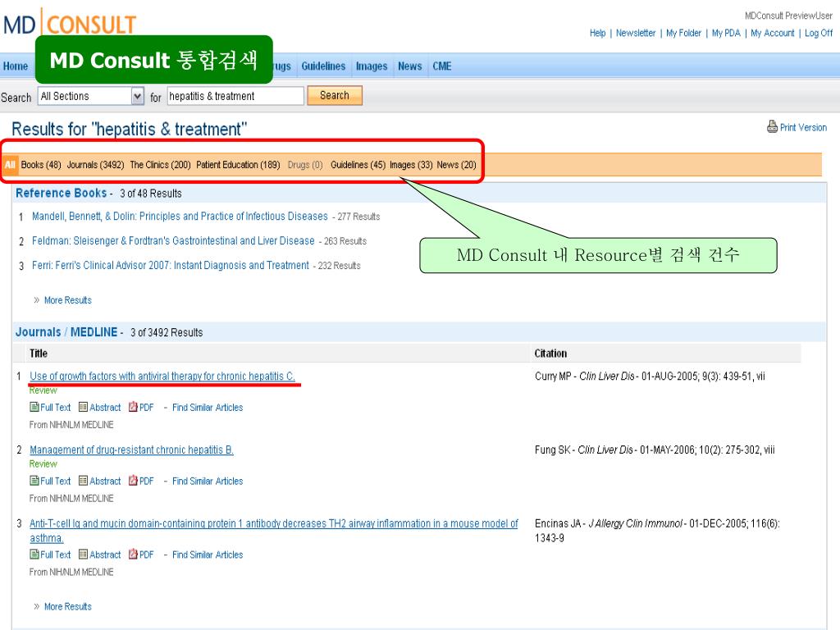Screen dimensions: 840x630
Task: Select the All results tab
Action: click(x=10, y=164)
